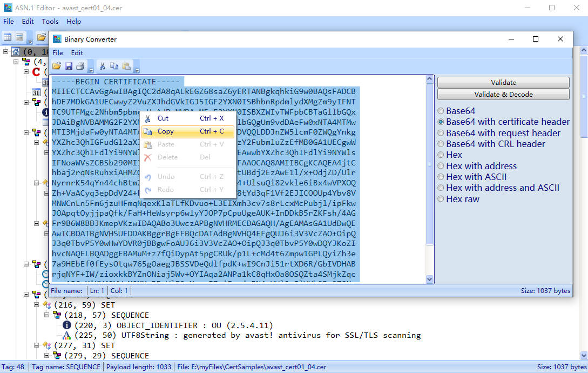
Task: Click the Copy icon on Binary Converter toolbar
Action: coord(114,65)
